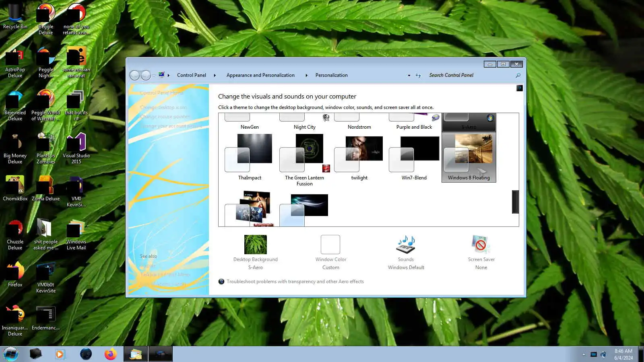Apply the ThaImpact theme
This screenshot has width=644, height=362.
pos(250,157)
